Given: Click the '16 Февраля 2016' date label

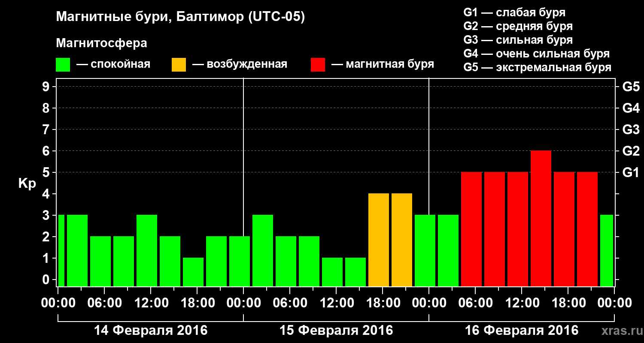Looking at the screenshot, I should click(x=522, y=331).
